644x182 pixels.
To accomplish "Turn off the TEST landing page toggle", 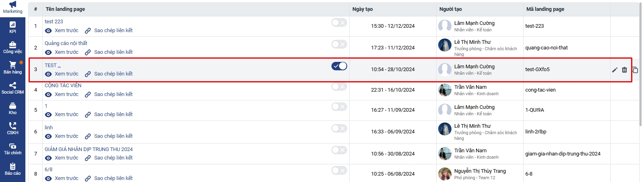I will pos(339,66).
